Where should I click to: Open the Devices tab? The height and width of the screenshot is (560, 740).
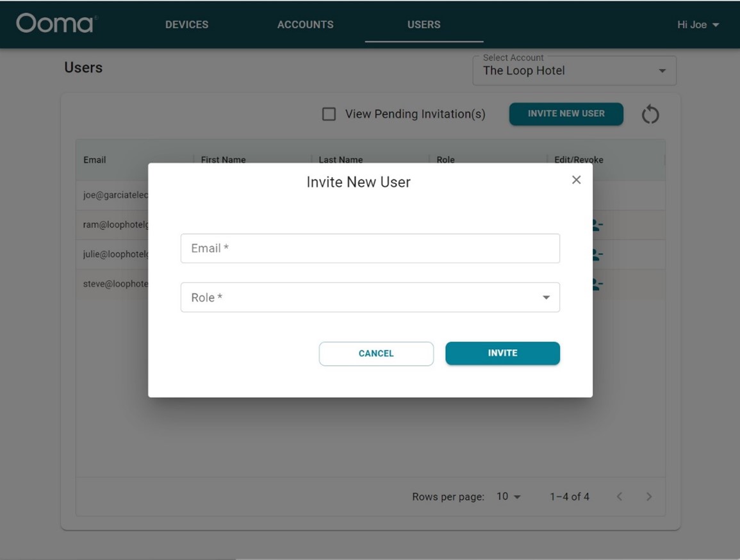coord(186,24)
